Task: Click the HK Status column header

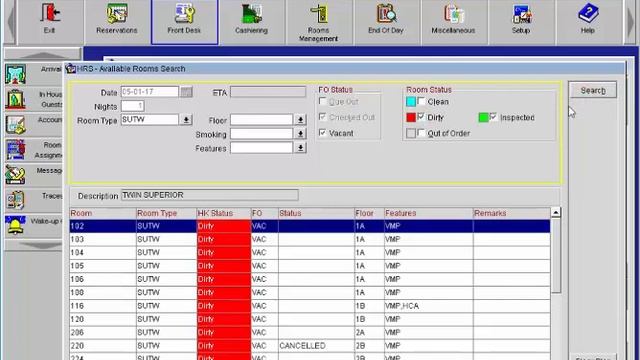Action: click(x=224, y=213)
